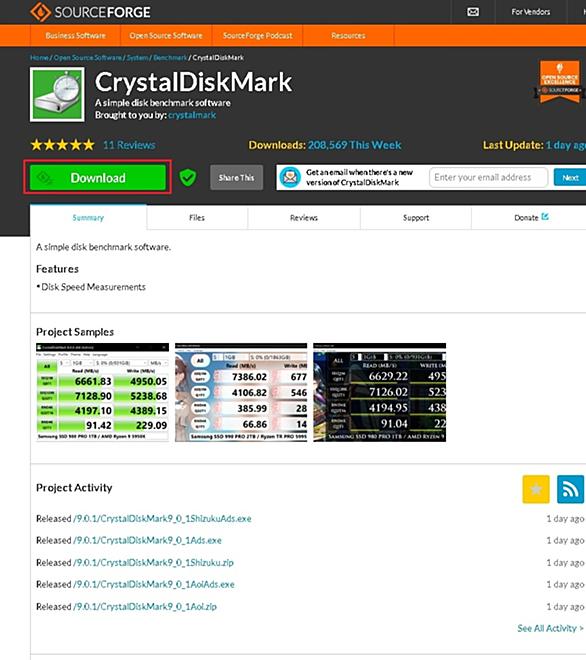Screen dimensions: 586x660
Task: Click the Project Activity heading
Action: (74, 487)
